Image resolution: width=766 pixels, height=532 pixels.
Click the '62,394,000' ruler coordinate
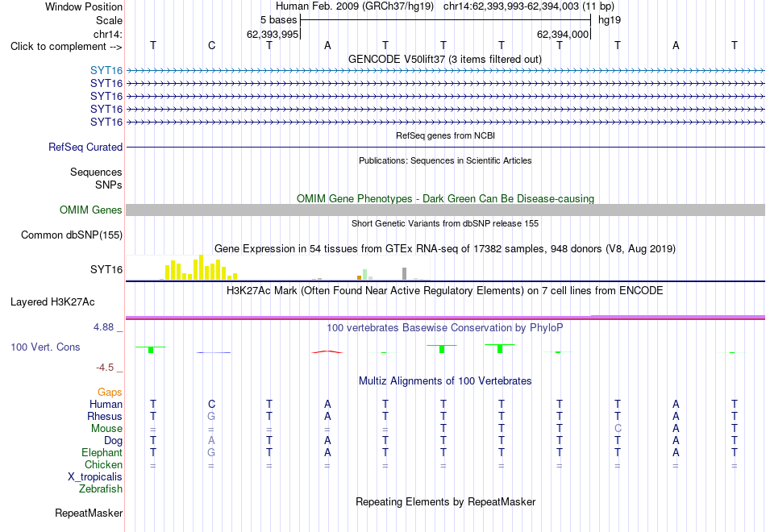(x=562, y=34)
